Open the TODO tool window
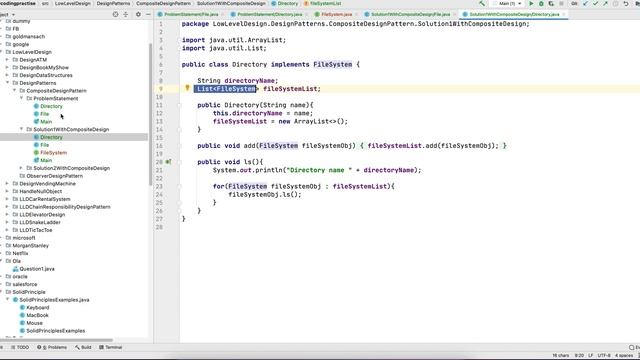The height and width of the screenshot is (360, 640). 20,347
